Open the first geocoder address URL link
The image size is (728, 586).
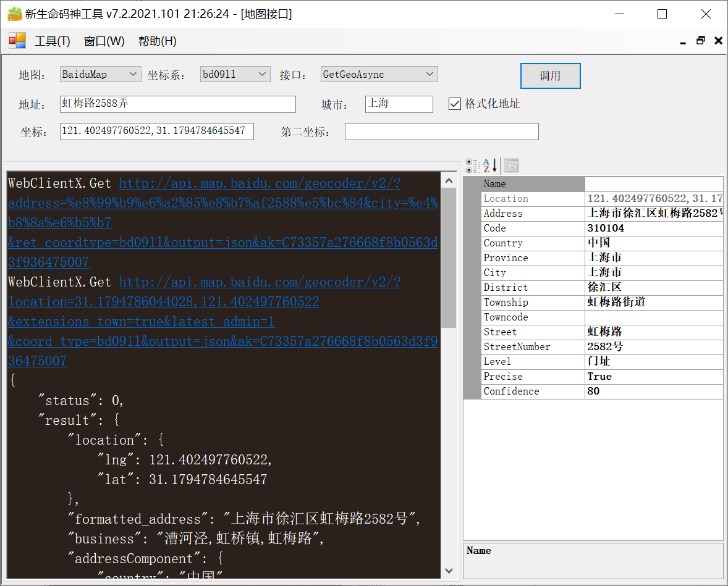(x=223, y=223)
